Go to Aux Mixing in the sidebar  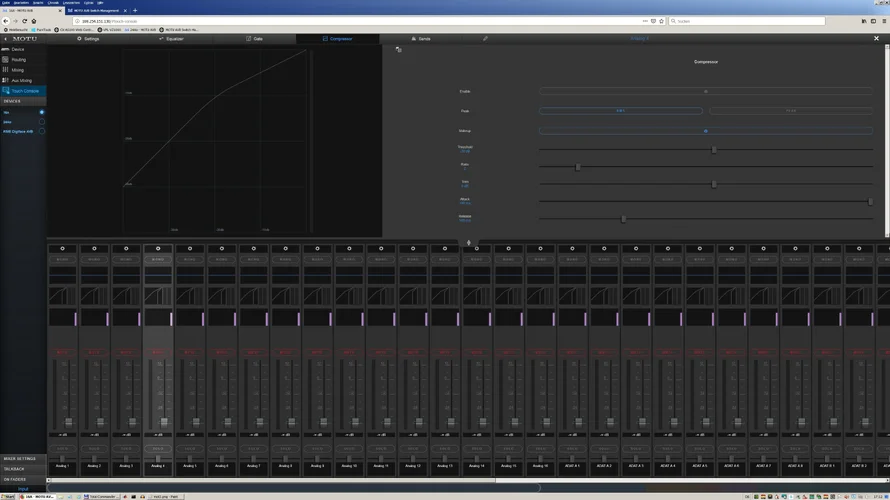pos(21,81)
